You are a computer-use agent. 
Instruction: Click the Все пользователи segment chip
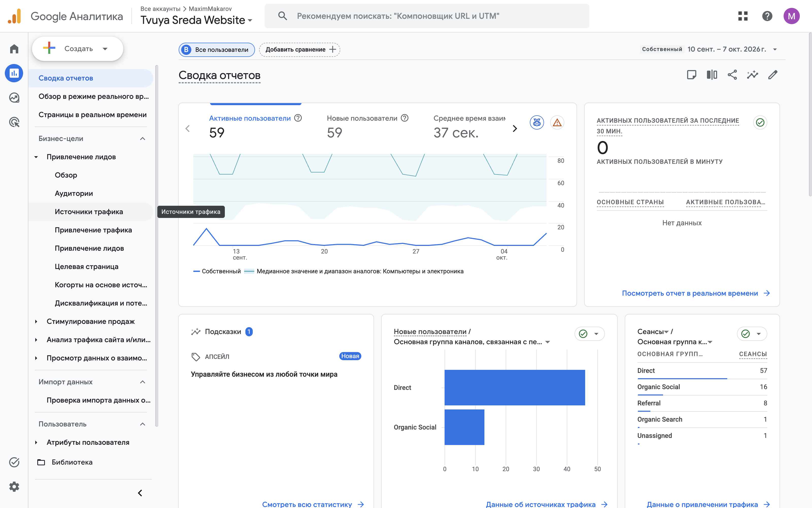pos(217,49)
